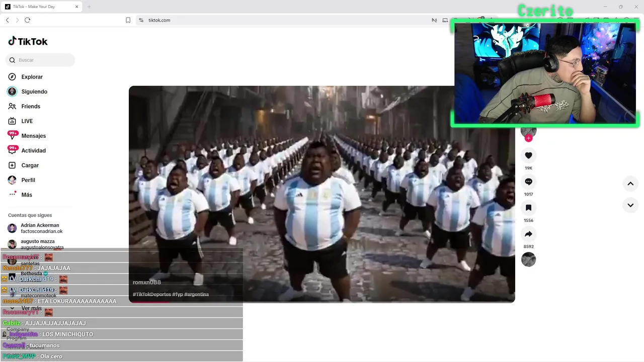Open Actividad notifications
Image resolution: width=644 pixels, height=362 pixels.
pos(33,151)
